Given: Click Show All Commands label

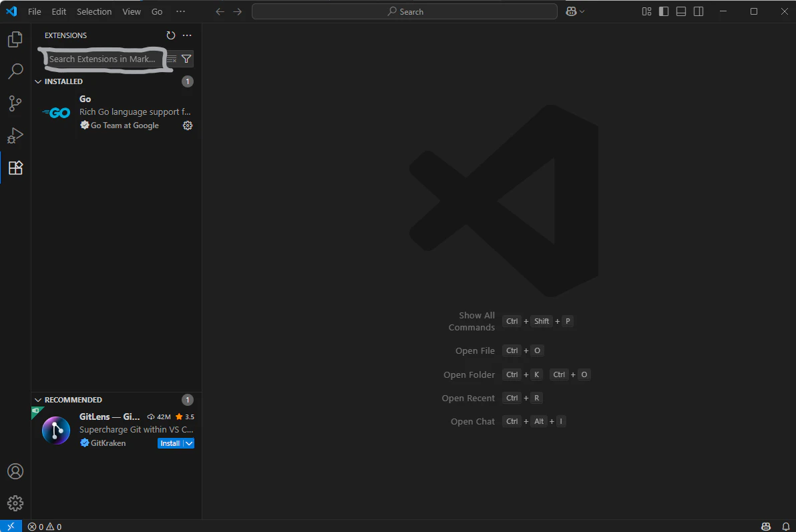Looking at the screenshot, I should click(471, 321).
